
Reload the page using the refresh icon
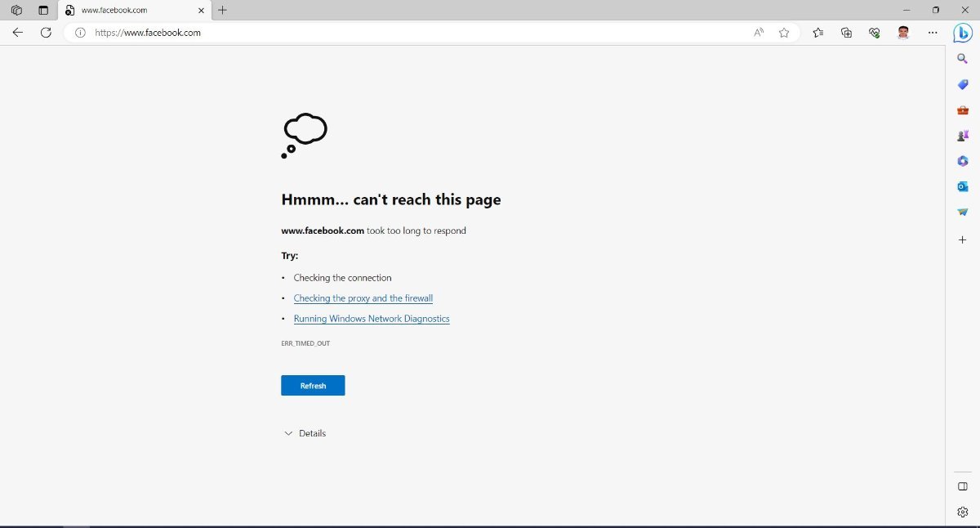pos(46,33)
